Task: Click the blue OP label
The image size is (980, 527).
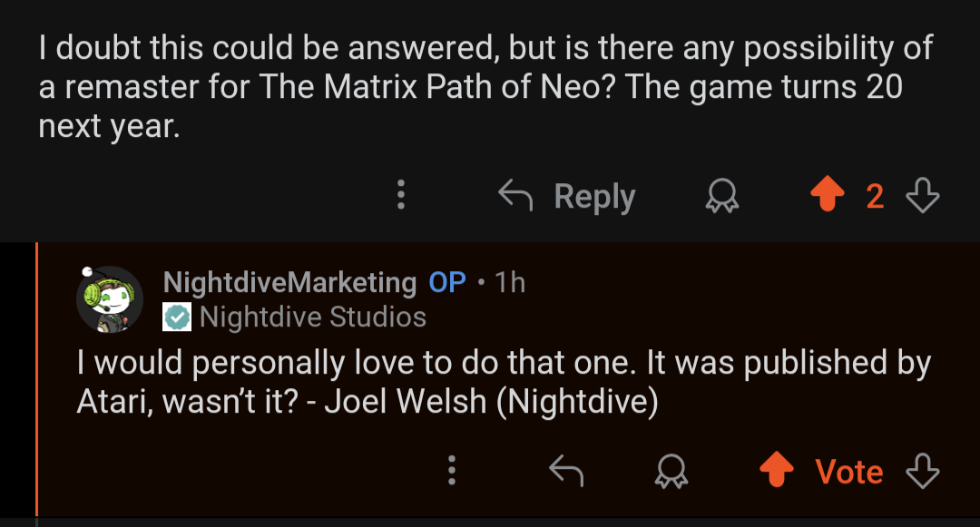Action: (x=447, y=282)
